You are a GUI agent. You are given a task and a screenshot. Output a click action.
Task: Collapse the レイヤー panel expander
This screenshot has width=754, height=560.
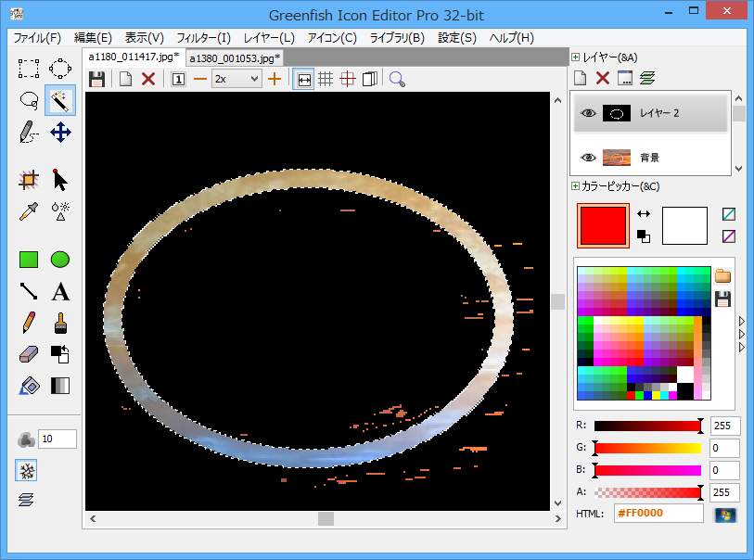(x=576, y=57)
